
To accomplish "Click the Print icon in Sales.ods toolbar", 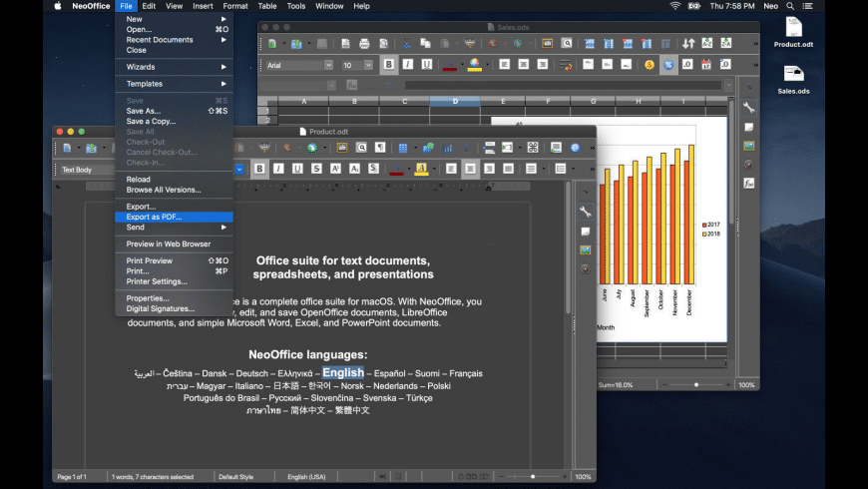I will click(364, 44).
